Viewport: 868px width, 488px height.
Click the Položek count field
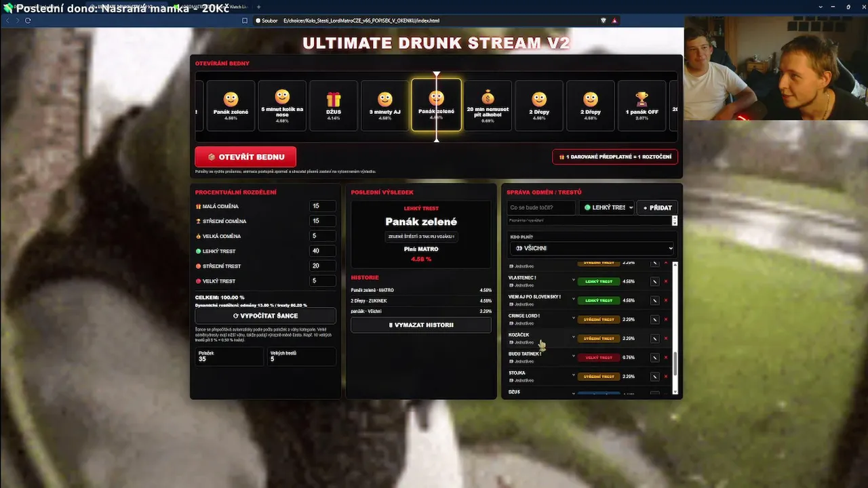pyautogui.click(x=229, y=357)
